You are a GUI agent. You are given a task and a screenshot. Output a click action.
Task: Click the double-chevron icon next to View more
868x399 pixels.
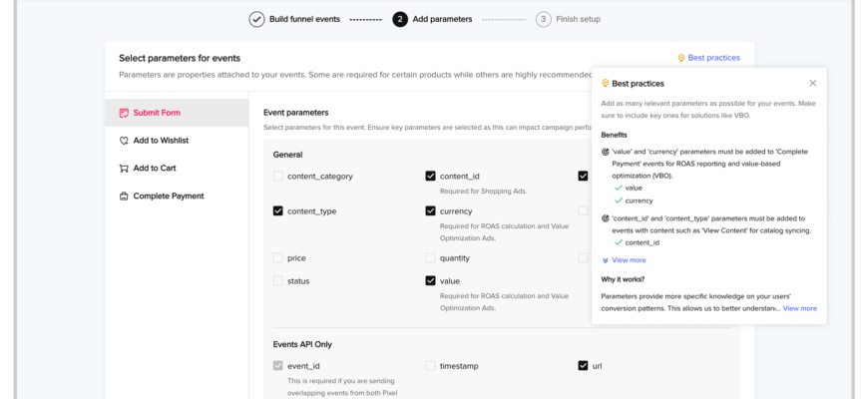tap(606, 260)
